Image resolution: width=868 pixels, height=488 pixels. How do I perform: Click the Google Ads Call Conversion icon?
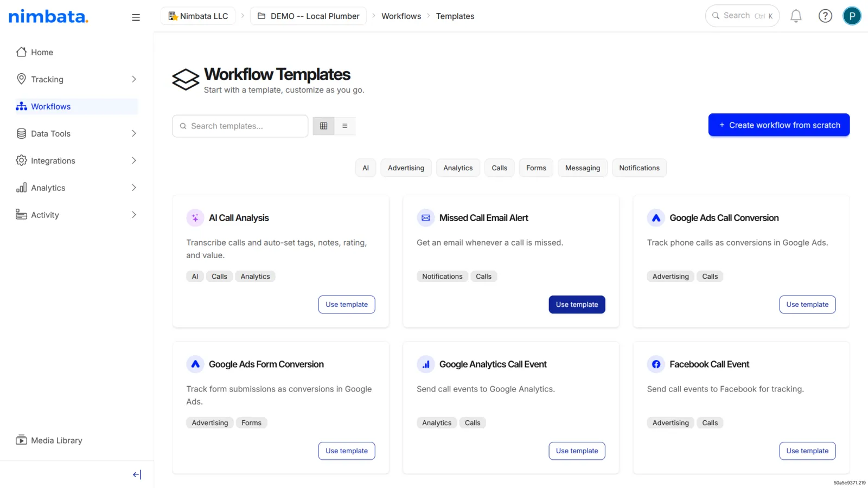tap(656, 218)
